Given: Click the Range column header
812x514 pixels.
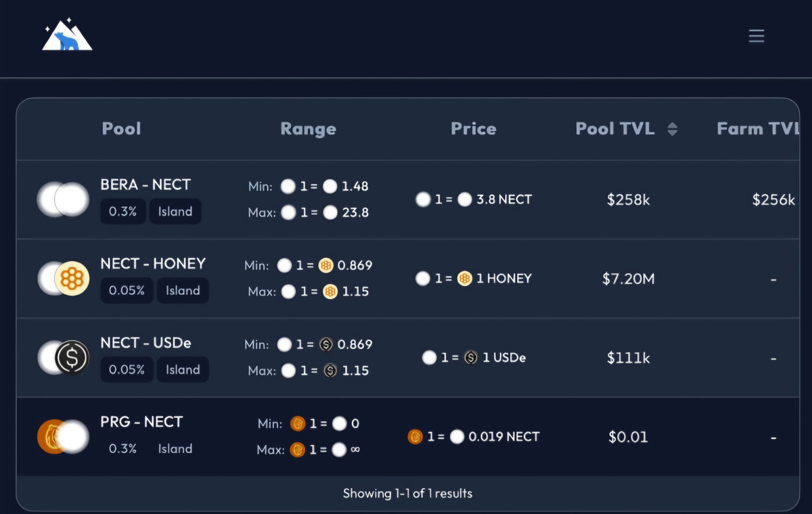Looking at the screenshot, I should coord(308,129).
